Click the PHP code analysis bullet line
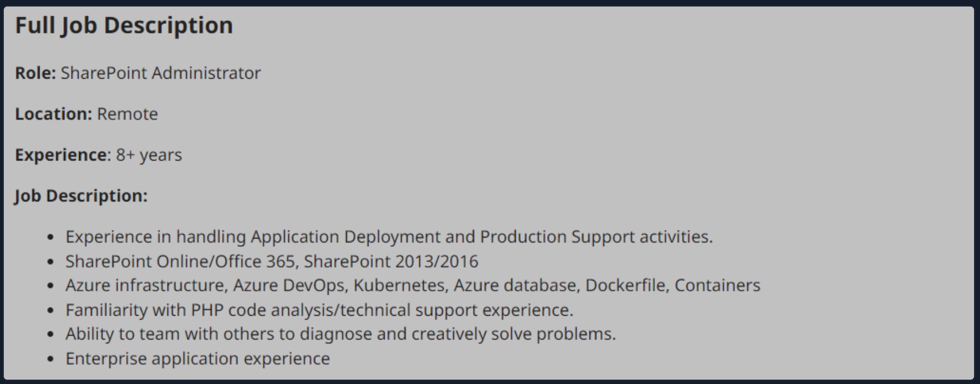 coord(319,310)
